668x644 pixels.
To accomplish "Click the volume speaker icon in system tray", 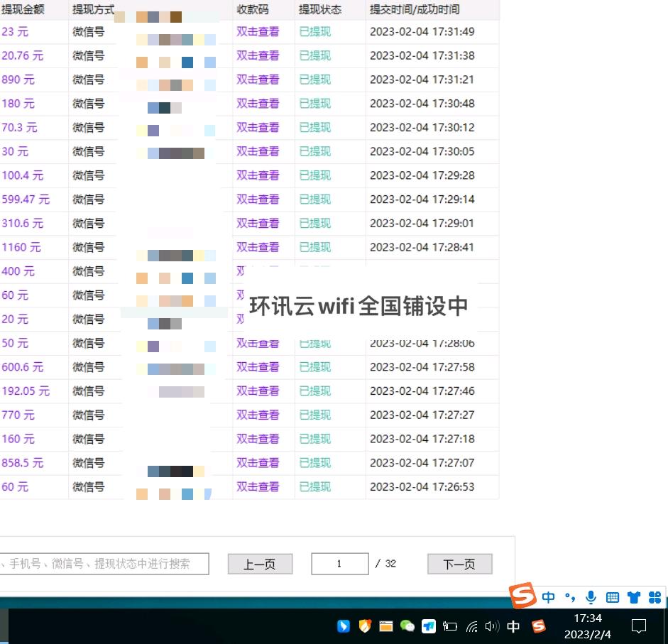I will tap(493, 626).
